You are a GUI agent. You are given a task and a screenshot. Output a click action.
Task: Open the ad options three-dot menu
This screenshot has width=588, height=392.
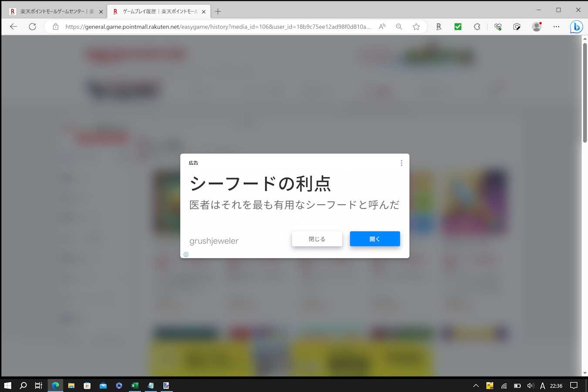[x=401, y=163]
